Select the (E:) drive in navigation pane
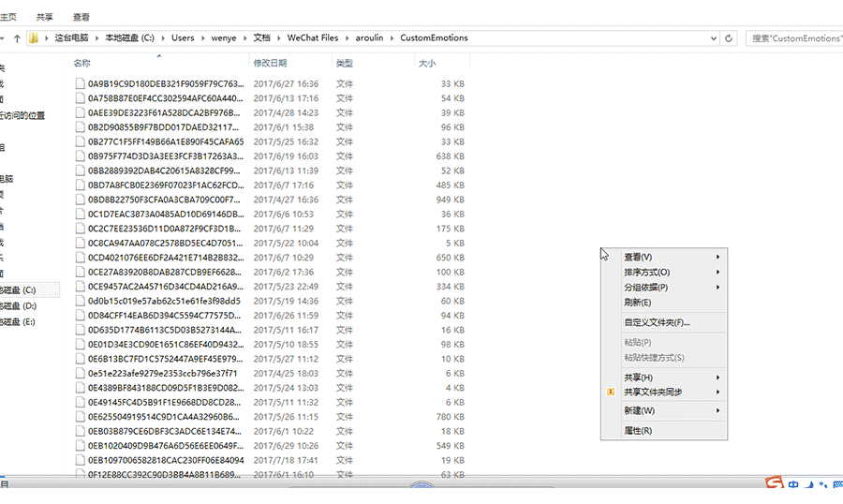843x504 pixels. 19,321
